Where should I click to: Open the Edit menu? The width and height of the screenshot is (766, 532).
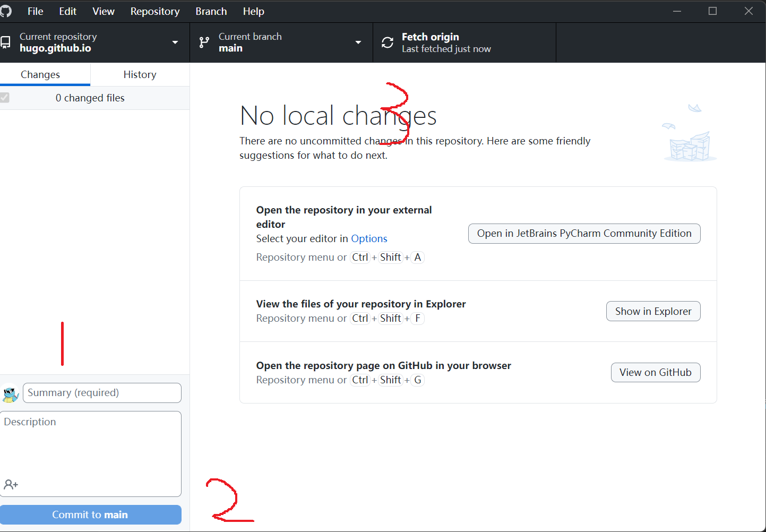[68, 11]
